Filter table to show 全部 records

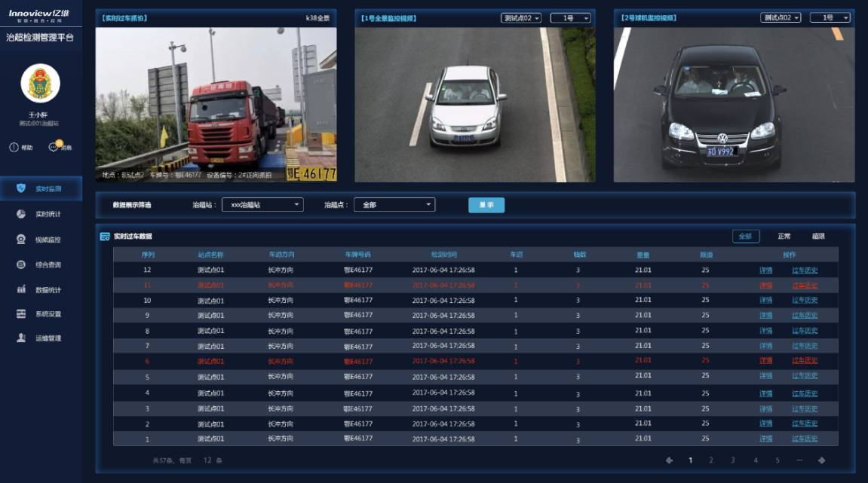(745, 237)
